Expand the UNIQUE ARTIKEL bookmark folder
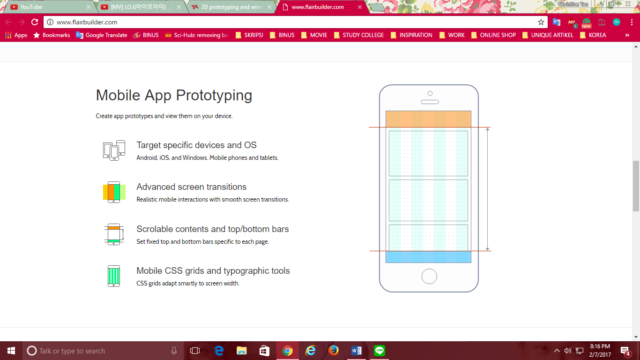This screenshot has height=360, width=640. click(x=547, y=35)
